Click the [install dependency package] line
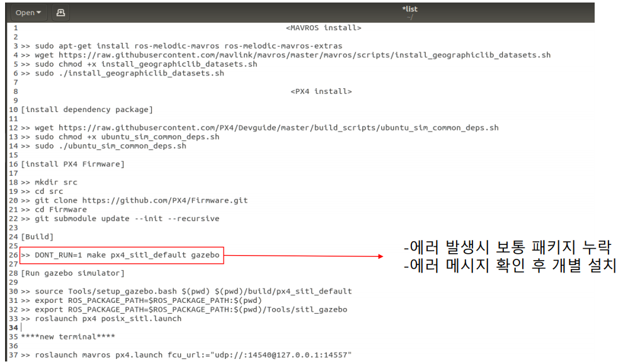623x364 pixels. click(x=87, y=110)
